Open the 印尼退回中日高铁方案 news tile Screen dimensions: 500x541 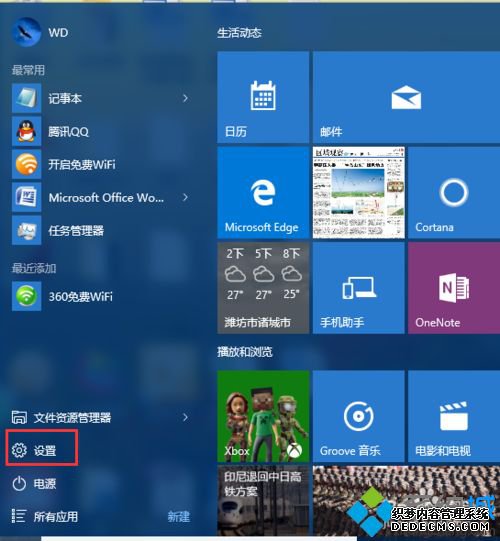(x=263, y=500)
